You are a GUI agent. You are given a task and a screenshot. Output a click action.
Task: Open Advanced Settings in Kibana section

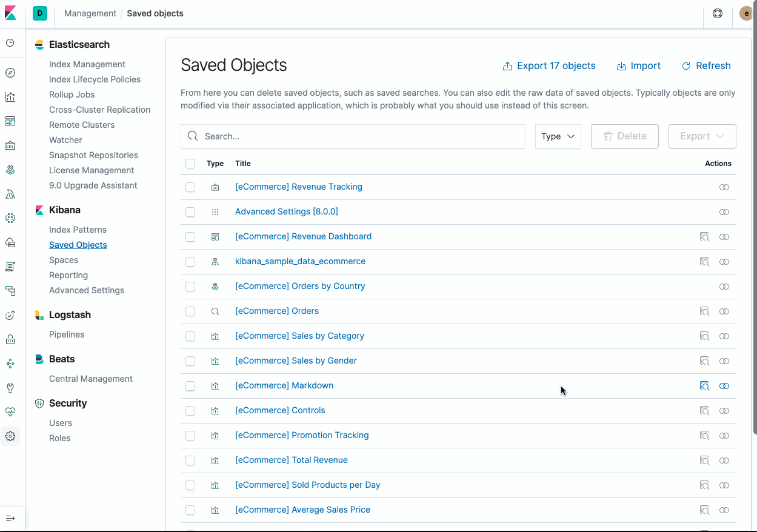tap(87, 290)
